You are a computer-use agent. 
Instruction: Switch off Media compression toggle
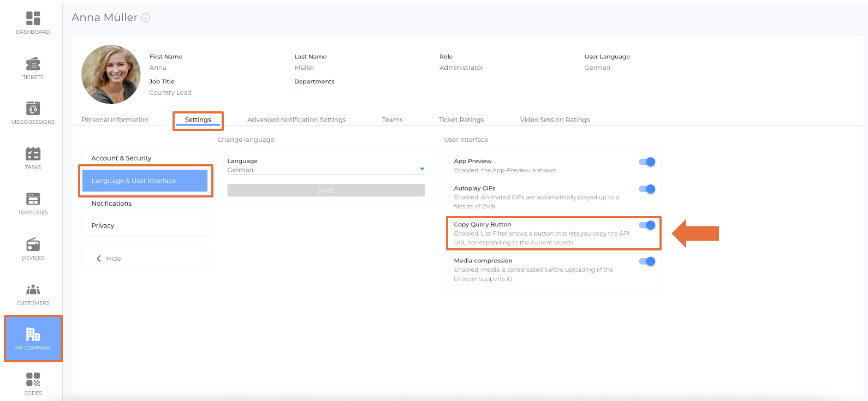[647, 261]
